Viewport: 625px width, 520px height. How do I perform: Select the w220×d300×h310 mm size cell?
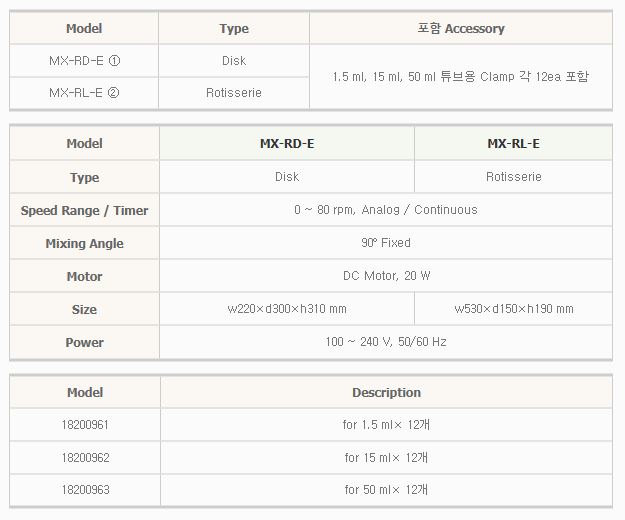[x=287, y=309]
